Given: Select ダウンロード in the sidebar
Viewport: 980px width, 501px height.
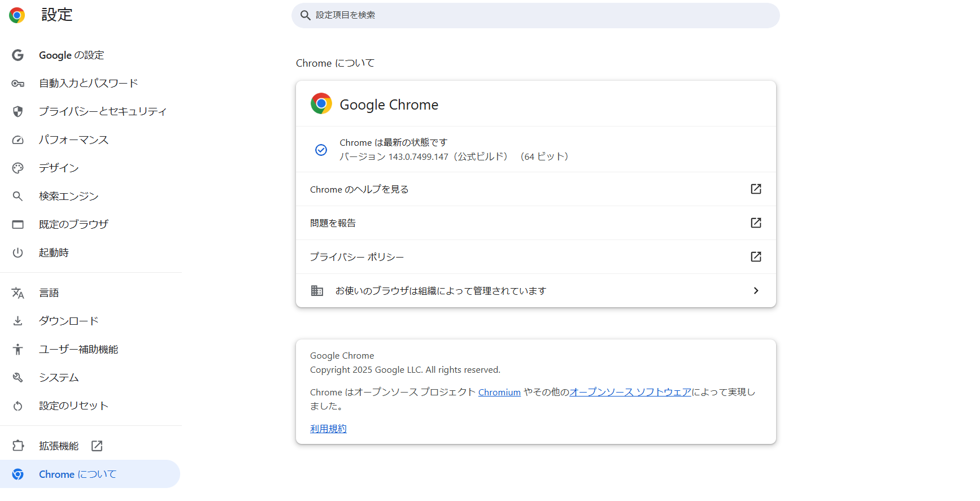Looking at the screenshot, I should pyautogui.click(x=68, y=321).
